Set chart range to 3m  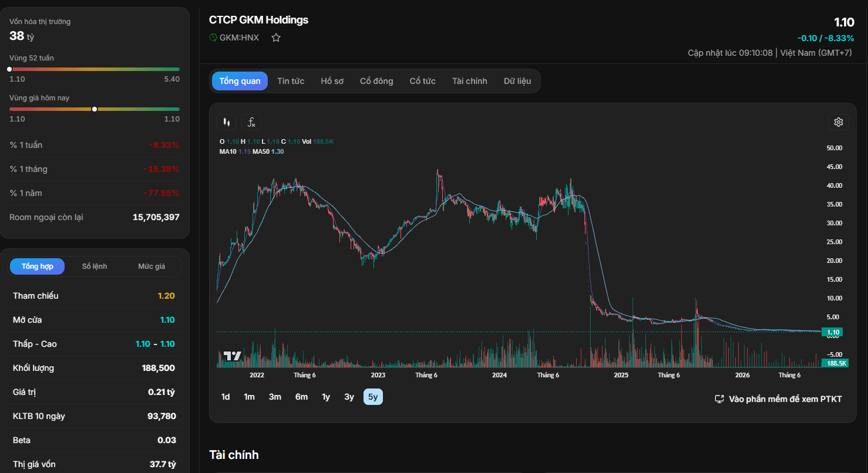point(275,397)
